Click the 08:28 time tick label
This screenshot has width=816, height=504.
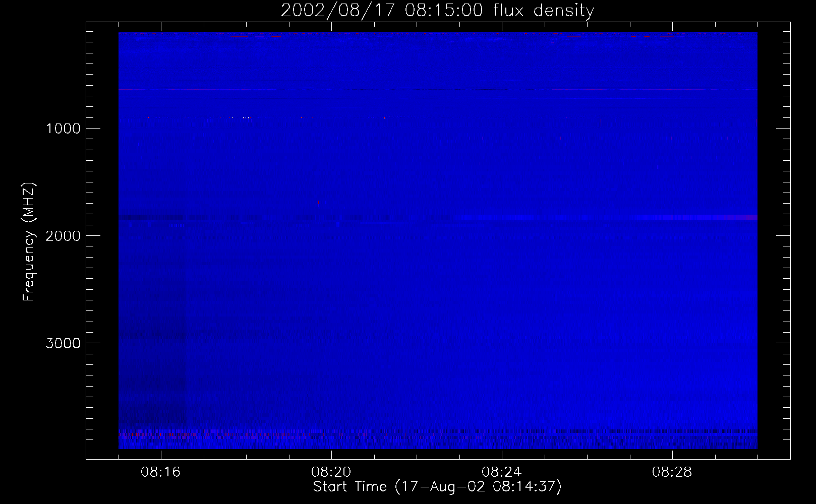672,472
